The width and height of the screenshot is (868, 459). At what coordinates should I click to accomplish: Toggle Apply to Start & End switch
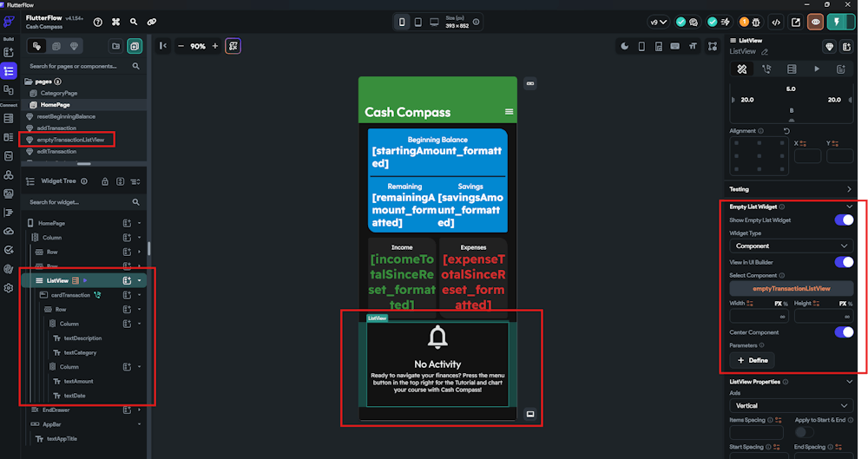805,432
